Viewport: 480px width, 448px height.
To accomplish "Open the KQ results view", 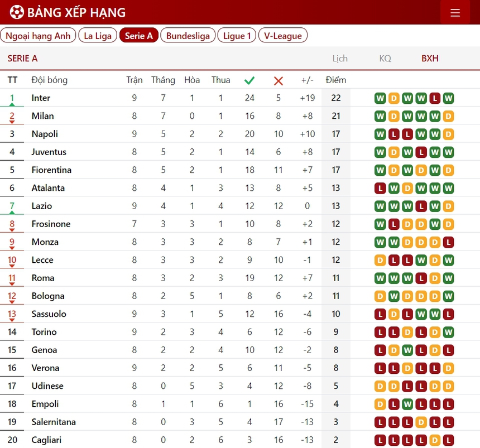I will tap(385, 59).
